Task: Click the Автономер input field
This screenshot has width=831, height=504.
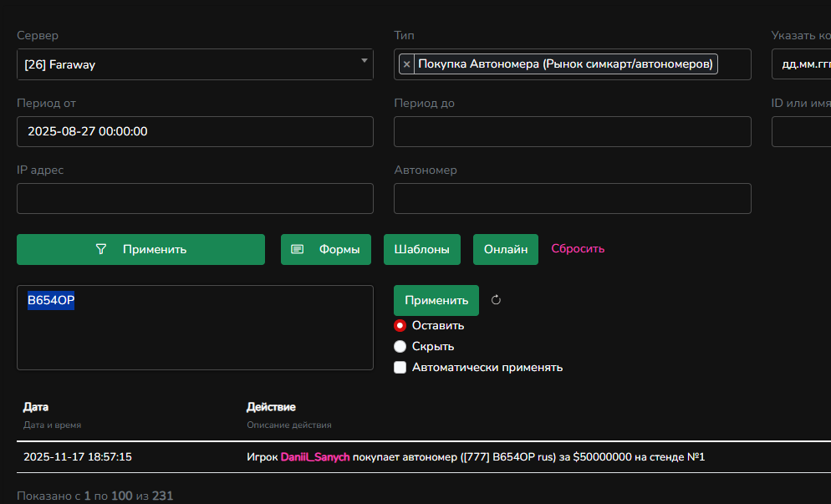Action: [573, 198]
